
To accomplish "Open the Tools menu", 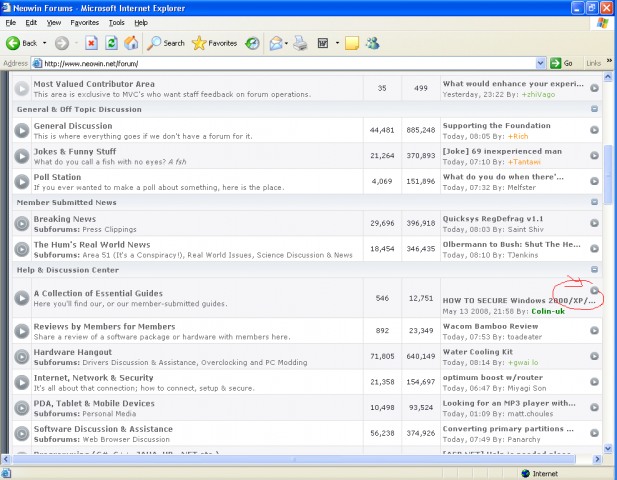I will [x=117, y=21].
